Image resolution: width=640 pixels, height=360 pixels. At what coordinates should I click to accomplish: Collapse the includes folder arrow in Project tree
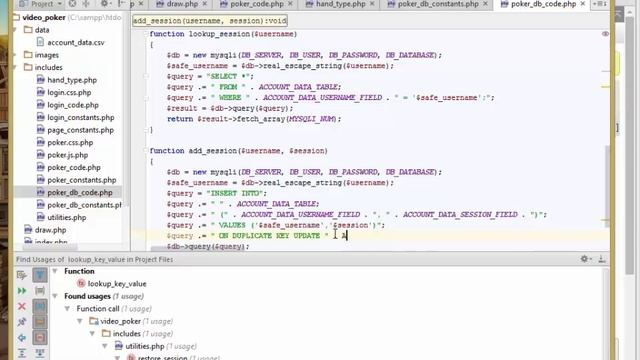16,67
